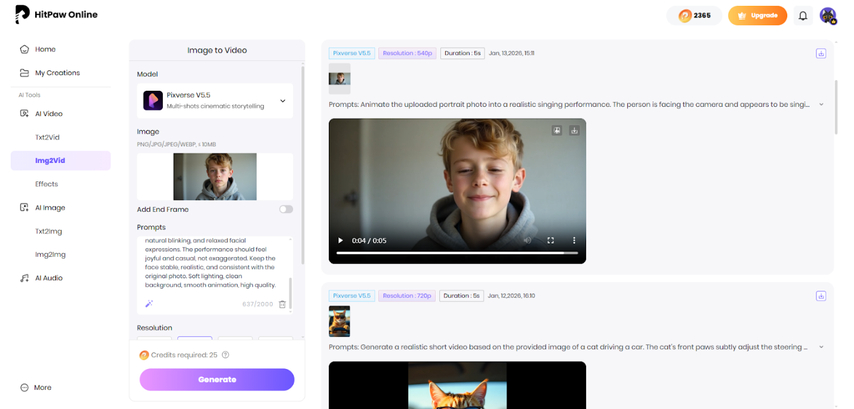Click the Pixverse model logo icon

153,101
